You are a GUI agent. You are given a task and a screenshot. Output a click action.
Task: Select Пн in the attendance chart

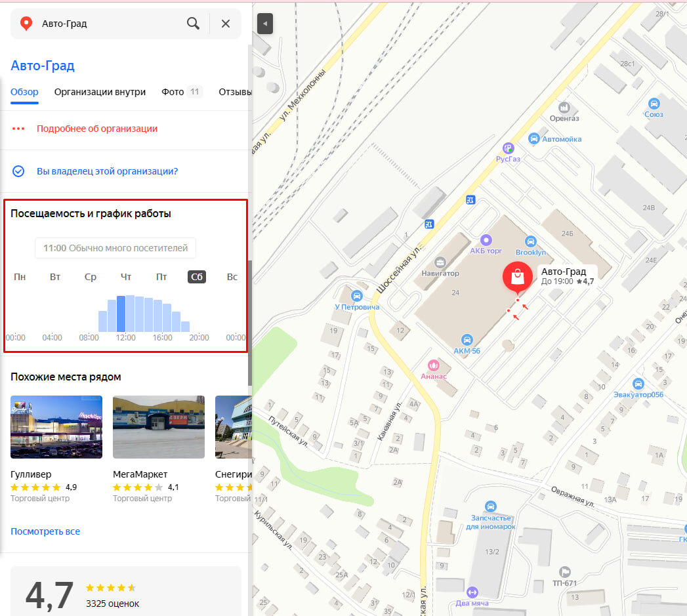click(x=20, y=277)
